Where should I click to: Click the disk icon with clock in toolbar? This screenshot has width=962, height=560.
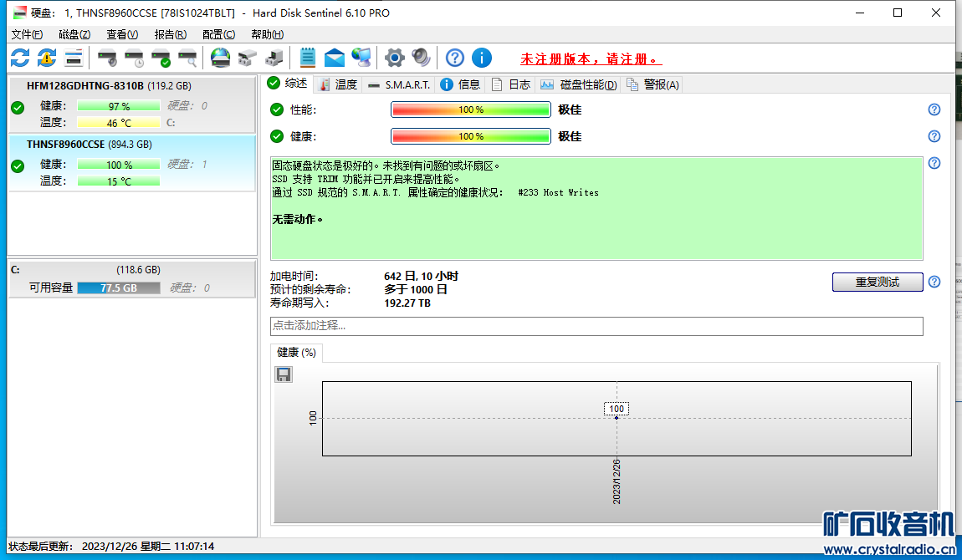[134, 58]
